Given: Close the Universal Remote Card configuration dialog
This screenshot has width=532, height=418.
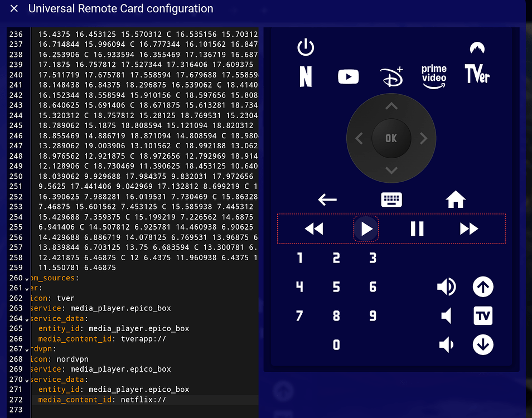Looking at the screenshot, I should tap(14, 8).
